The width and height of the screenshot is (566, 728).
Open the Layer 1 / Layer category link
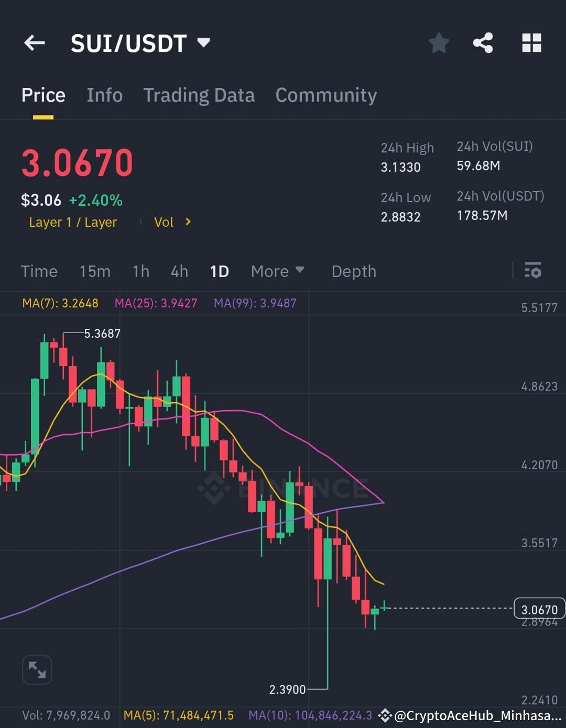[73, 222]
